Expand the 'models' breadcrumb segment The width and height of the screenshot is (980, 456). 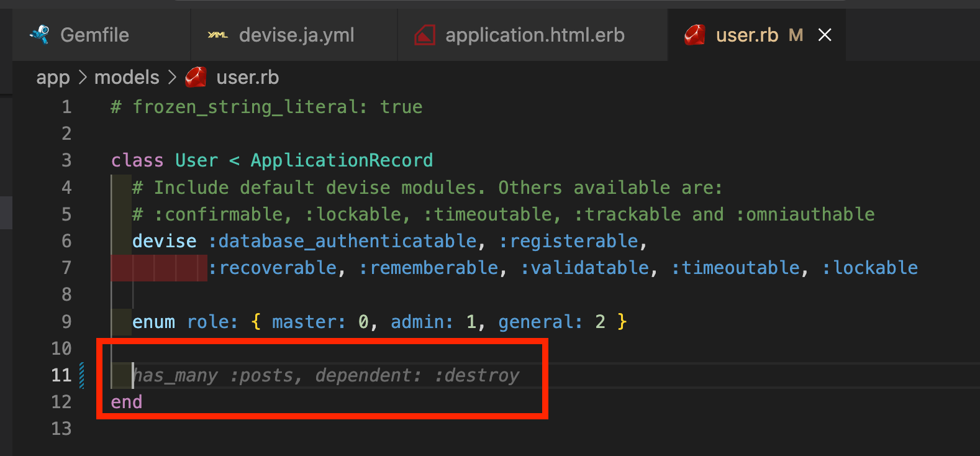click(x=127, y=78)
